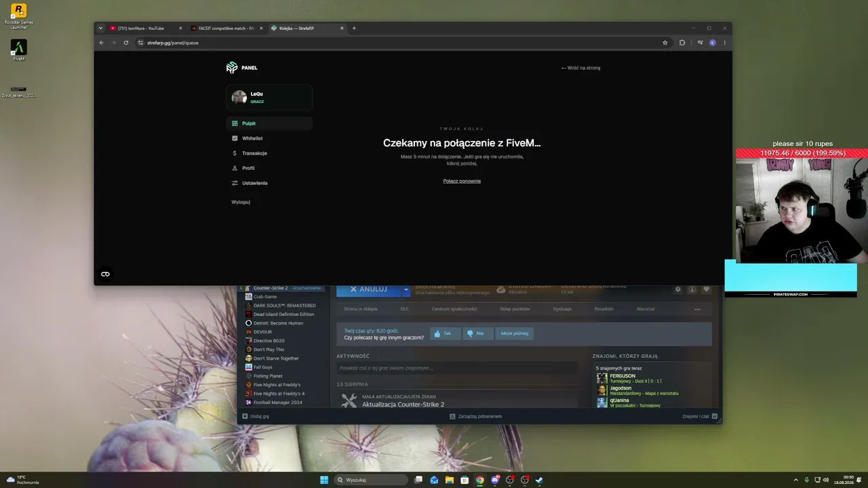Open the 'Aktualizacja Counter-Strike 2' news item

click(x=403, y=405)
